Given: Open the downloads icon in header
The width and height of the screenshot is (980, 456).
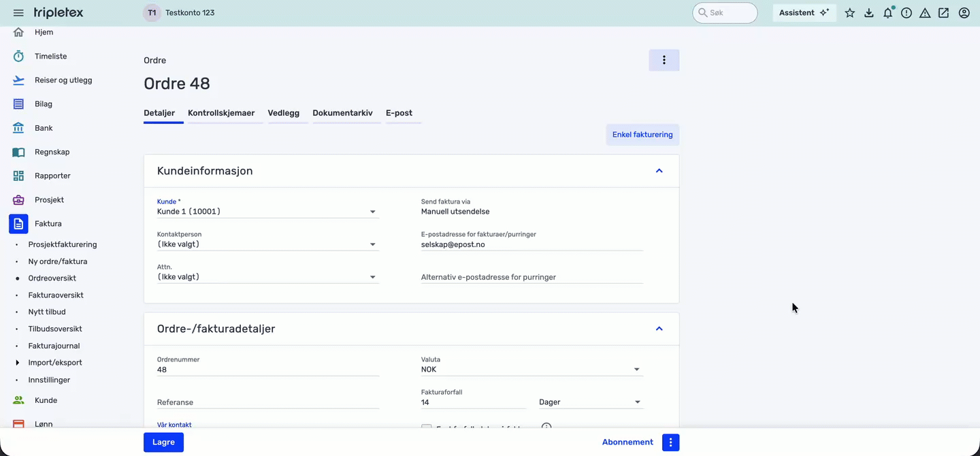Looking at the screenshot, I should click(x=869, y=13).
